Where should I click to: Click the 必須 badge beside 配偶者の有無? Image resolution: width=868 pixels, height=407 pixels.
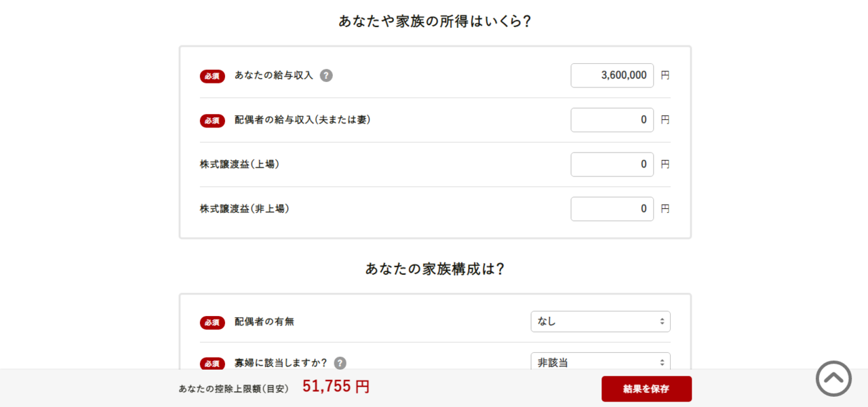pyautogui.click(x=212, y=322)
